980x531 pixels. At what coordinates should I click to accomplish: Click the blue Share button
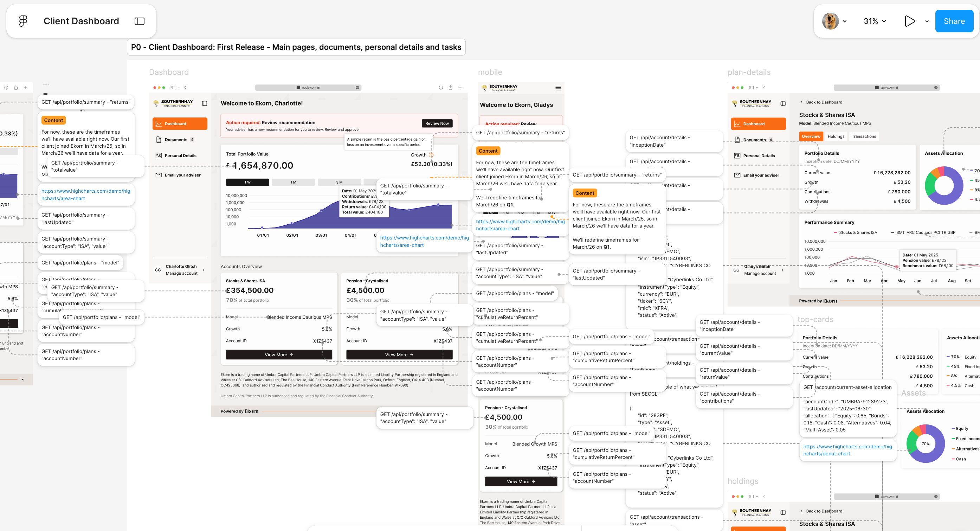(954, 21)
